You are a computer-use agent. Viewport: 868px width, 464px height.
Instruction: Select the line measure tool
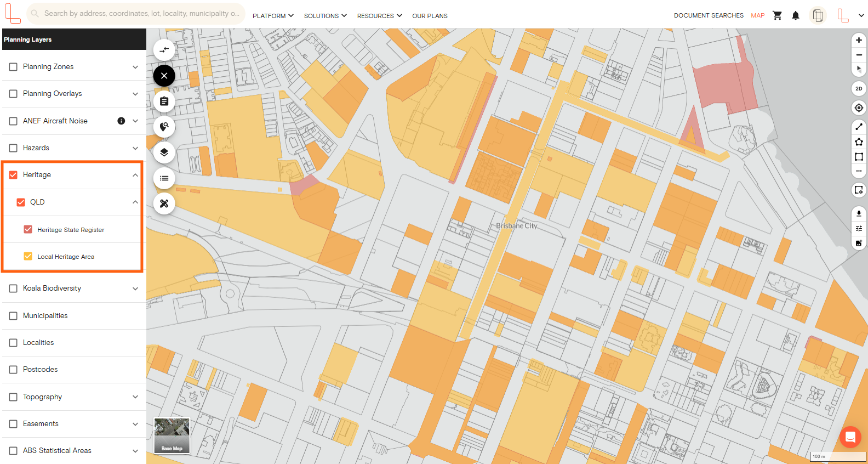coord(859,127)
